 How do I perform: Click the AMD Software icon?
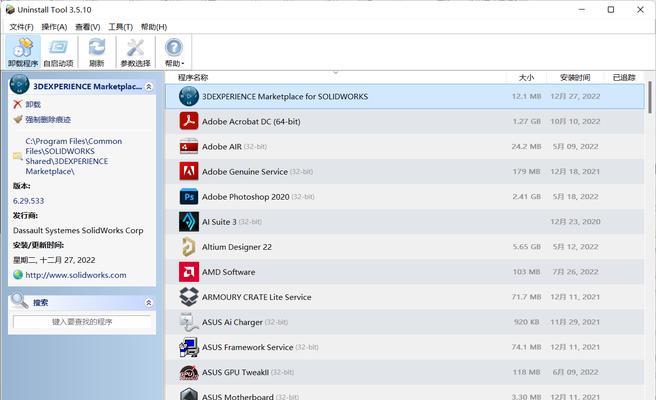pyautogui.click(x=189, y=272)
